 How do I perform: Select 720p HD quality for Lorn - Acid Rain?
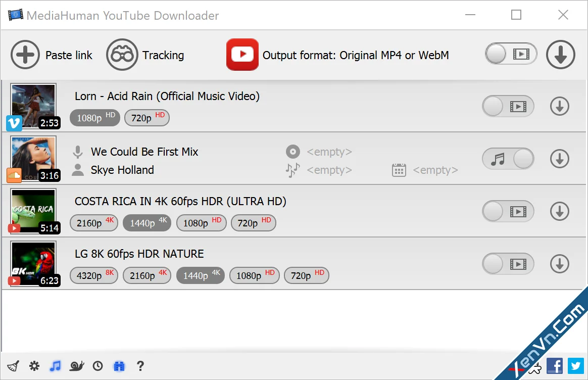pyautogui.click(x=147, y=118)
